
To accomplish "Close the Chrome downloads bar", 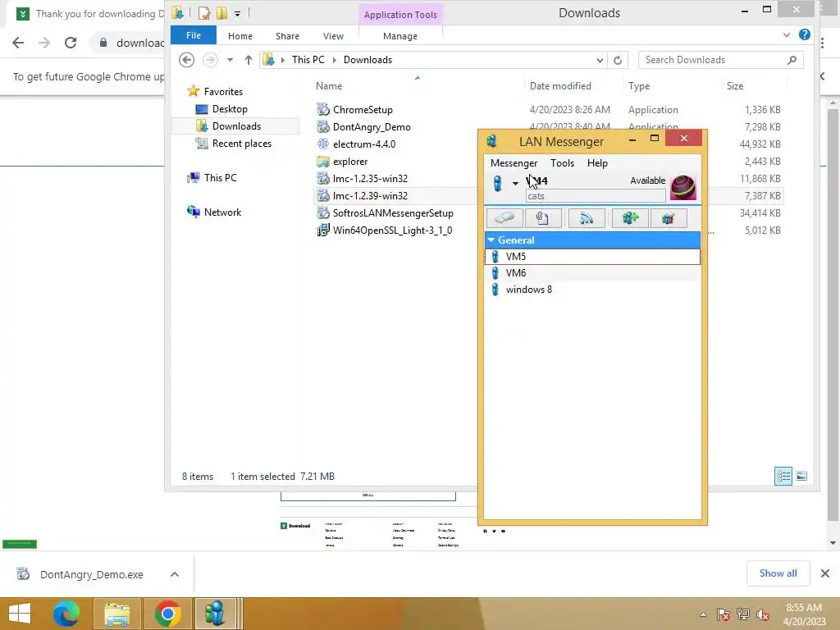I will point(825,573).
